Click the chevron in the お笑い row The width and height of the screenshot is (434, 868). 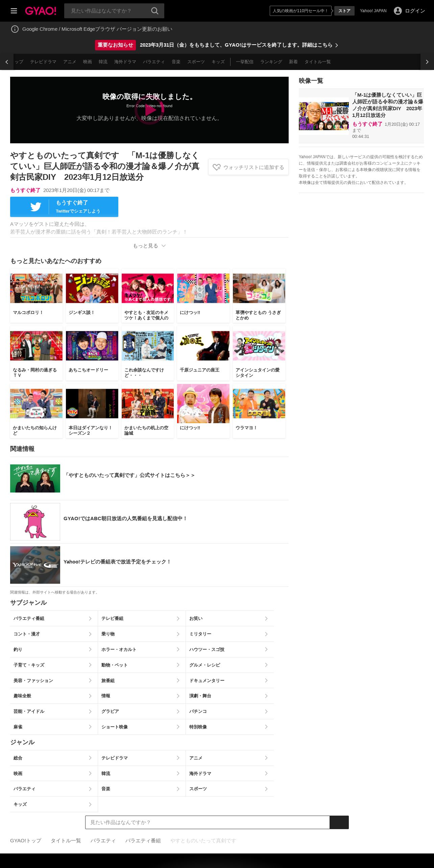pos(266,619)
